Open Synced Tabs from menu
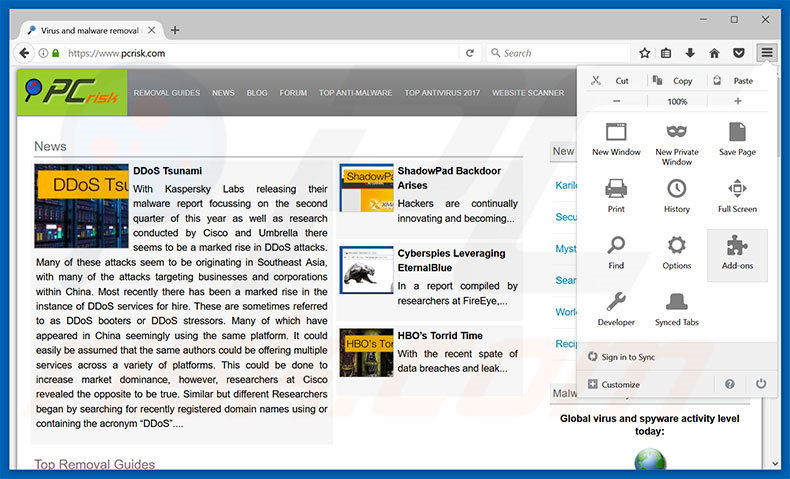 pyautogui.click(x=677, y=310)
